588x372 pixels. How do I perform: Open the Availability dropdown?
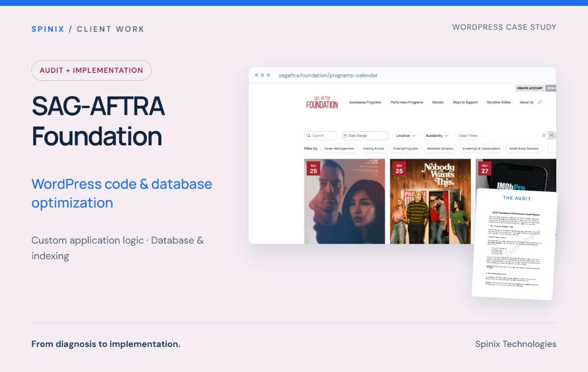(x=437, y=136)
